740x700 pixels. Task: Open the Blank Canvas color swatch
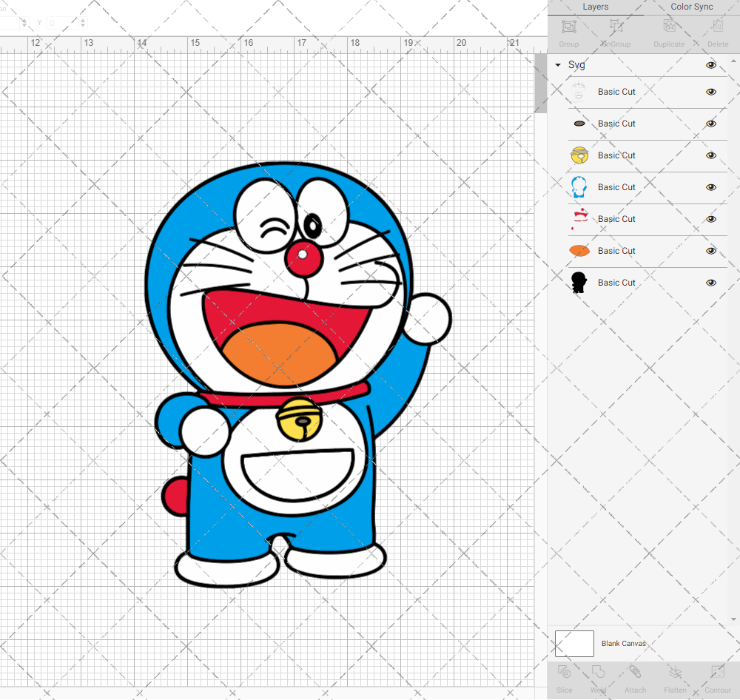tap(574, 643)
